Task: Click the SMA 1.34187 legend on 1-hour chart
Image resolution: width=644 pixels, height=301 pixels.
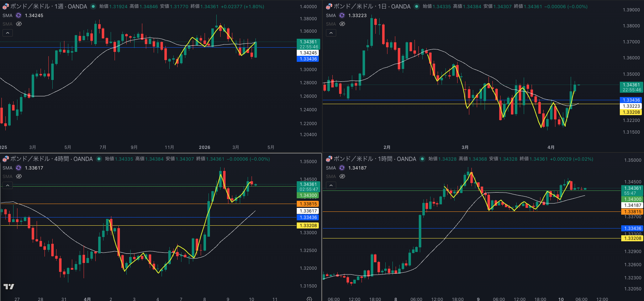Action: 357,168
